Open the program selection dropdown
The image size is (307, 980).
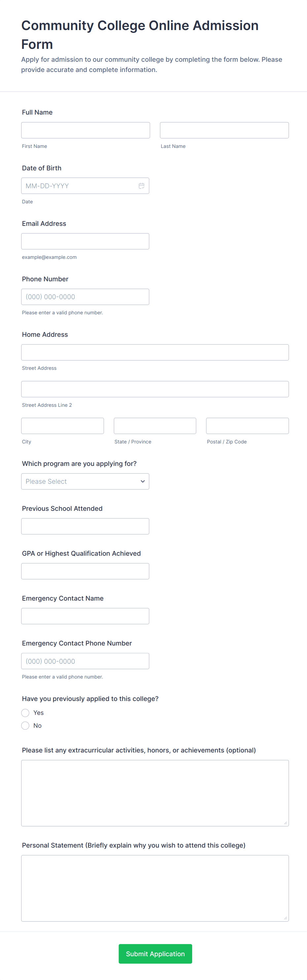(x=85, y=481)
